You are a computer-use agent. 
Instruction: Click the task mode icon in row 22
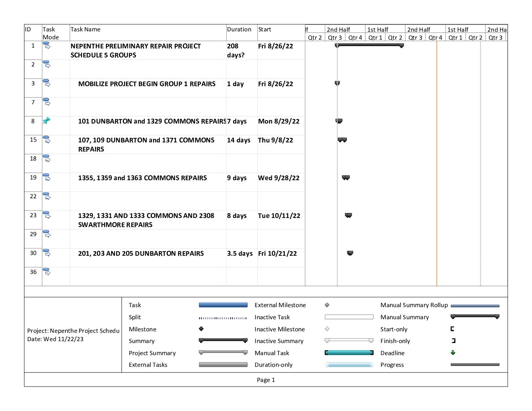(46, 196)
